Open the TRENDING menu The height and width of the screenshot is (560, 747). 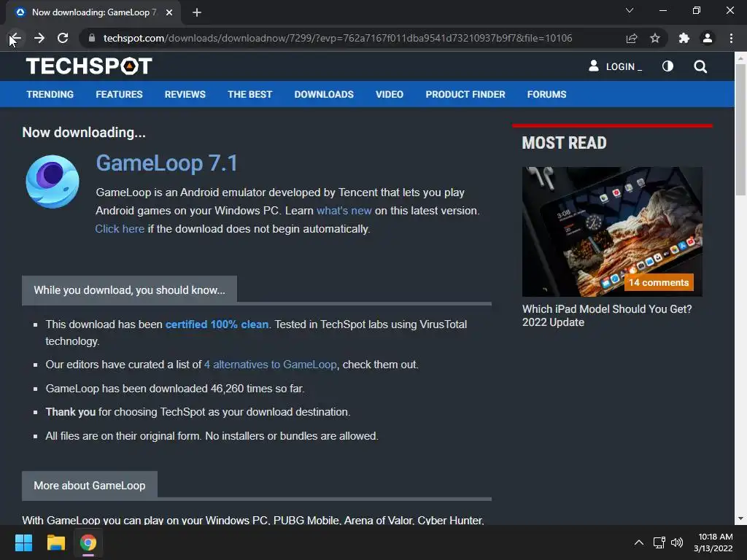[50, 94]
